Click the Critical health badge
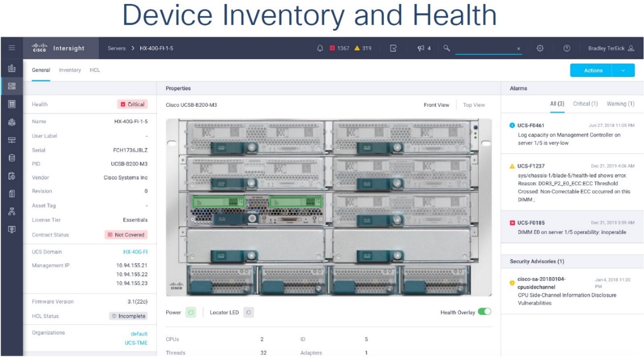This screenshot has width=644, height=358. [x=133, y=104]
